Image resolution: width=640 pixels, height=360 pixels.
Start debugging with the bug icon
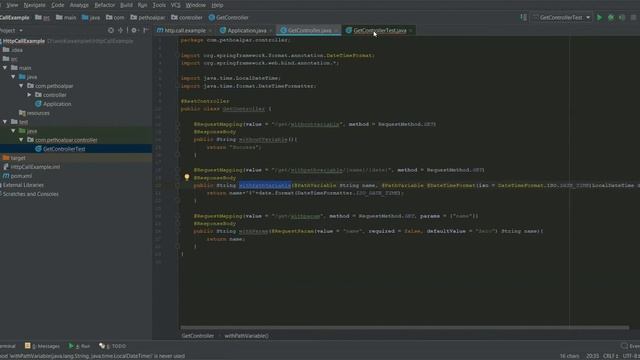(x=611, y=18)
